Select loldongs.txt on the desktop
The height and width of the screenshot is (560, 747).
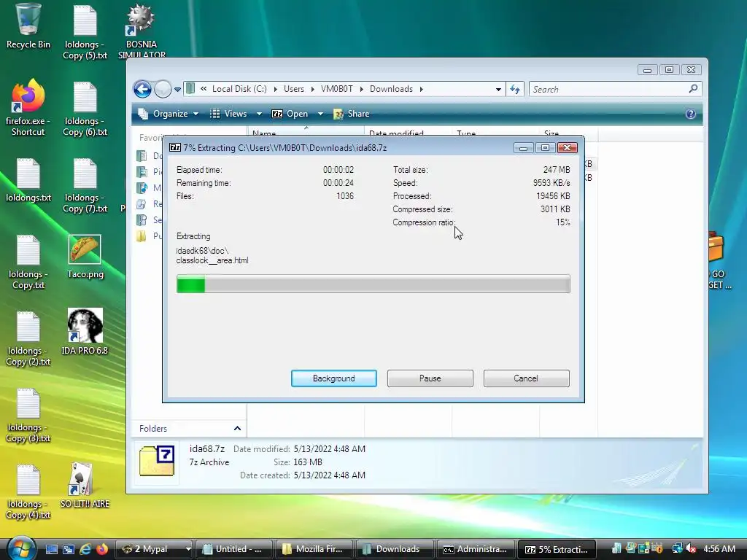tap(28, 181)
